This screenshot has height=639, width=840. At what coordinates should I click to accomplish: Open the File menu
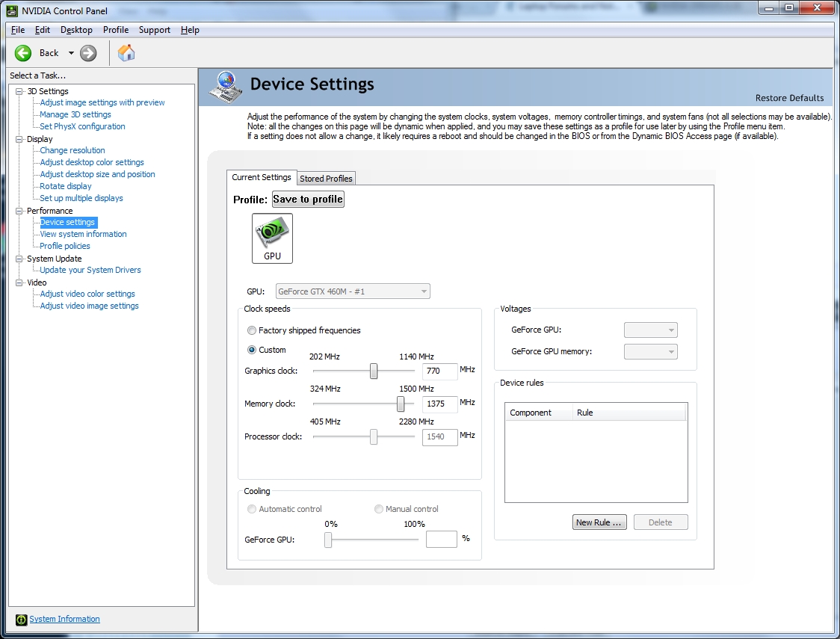pos(18,30)
